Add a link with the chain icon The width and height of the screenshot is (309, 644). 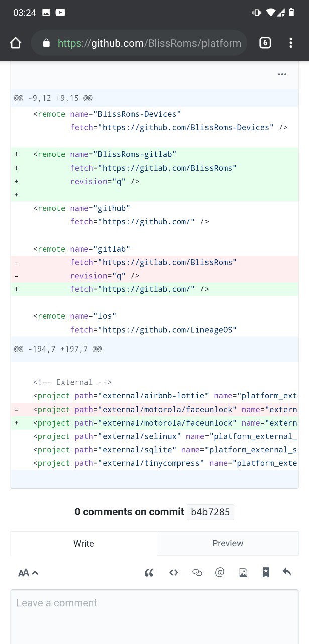(197, 572)
